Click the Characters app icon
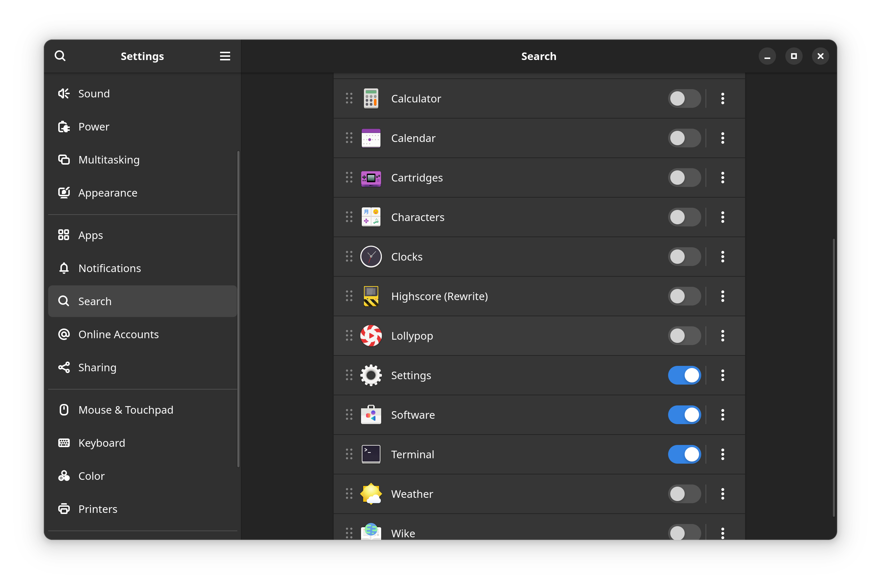The width and height of the screenshot is (881, 588). (x=371, y=217)
